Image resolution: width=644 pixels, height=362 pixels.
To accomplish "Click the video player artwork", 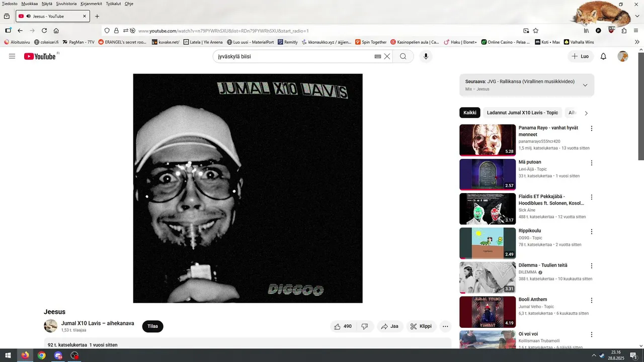I will coord(248,188).
